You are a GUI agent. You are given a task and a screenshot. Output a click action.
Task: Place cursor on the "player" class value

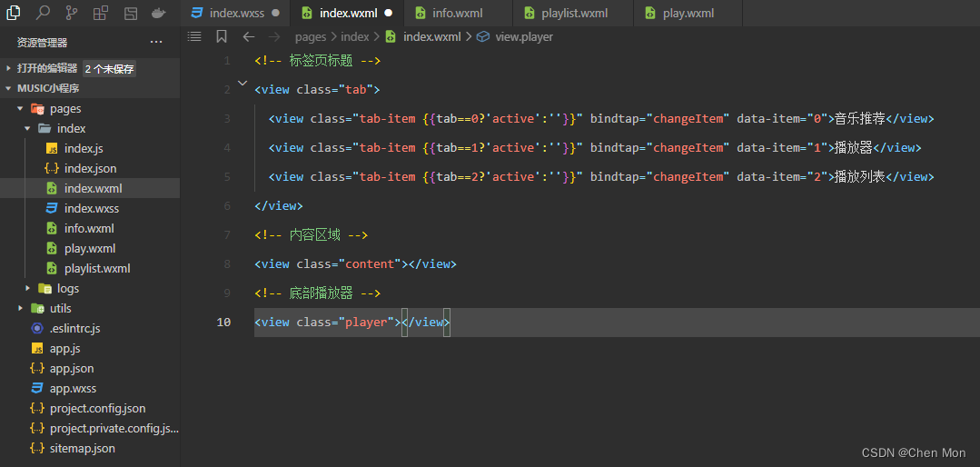367,322
